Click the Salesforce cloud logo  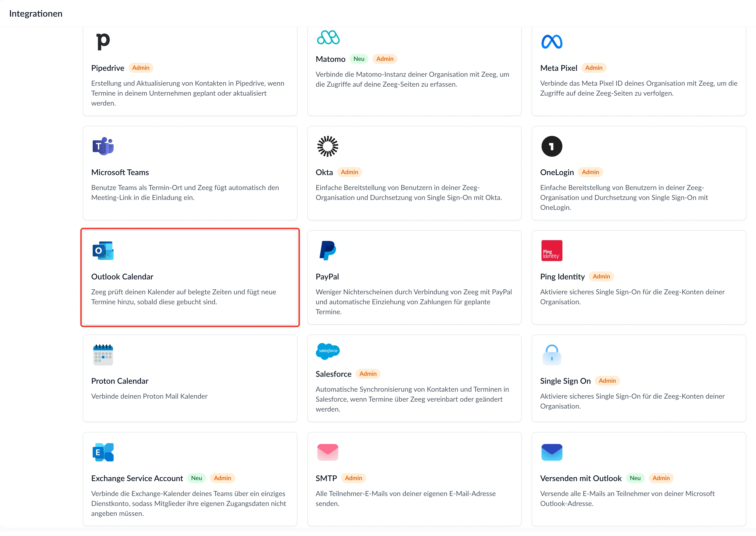click(328, 351)
